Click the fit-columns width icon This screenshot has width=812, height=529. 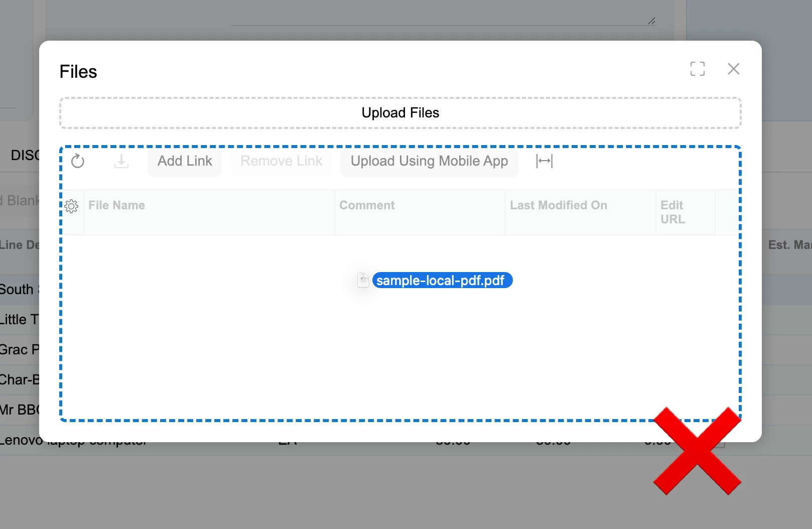pos(545,161)
